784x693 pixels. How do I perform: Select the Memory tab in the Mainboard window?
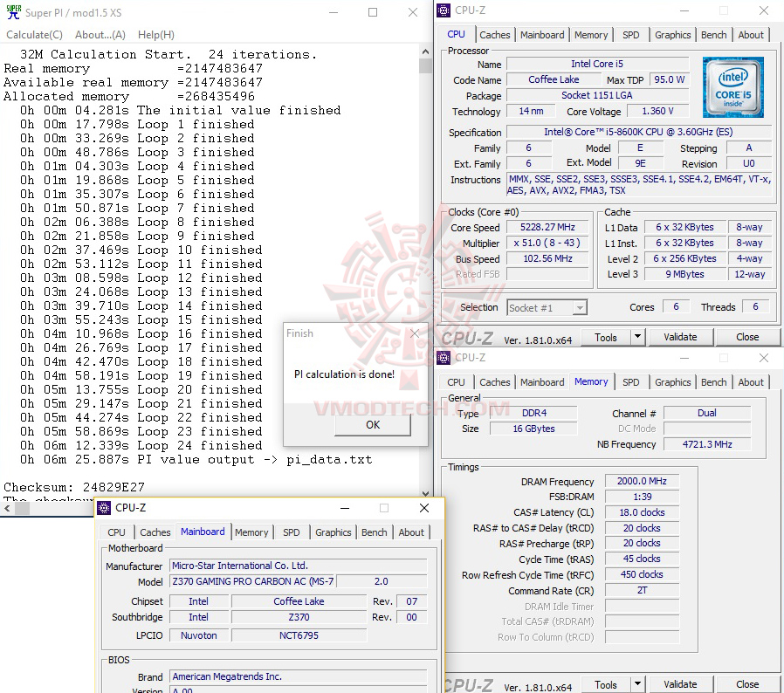(x=252, y=532)
